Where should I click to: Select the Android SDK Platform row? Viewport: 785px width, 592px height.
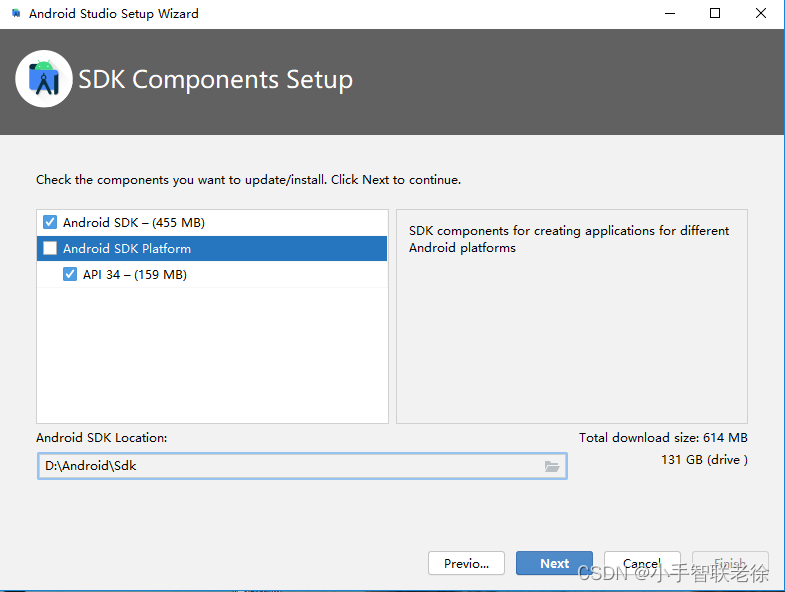click(212, 248)
